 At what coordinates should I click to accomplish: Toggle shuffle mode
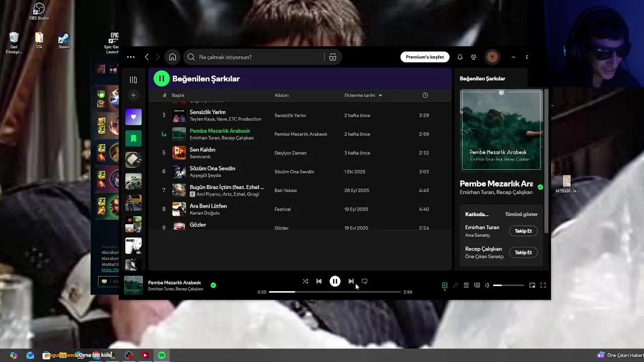[x=305, y=282]
